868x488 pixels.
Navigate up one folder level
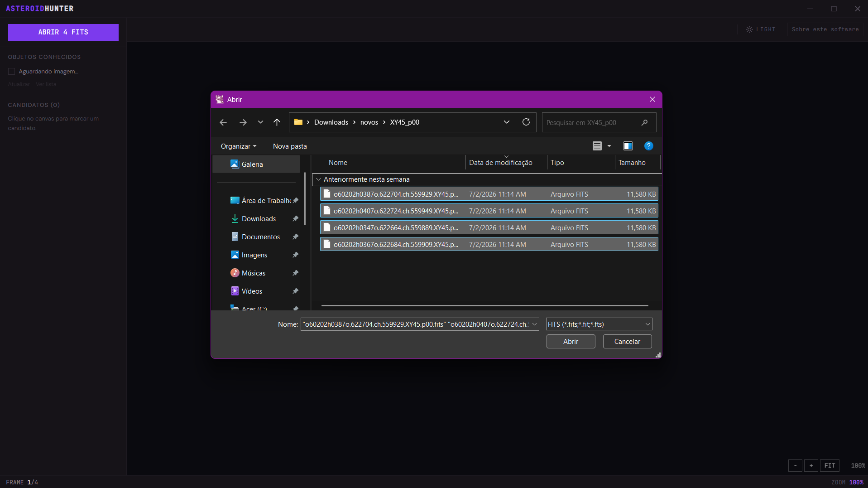(277, 122)
